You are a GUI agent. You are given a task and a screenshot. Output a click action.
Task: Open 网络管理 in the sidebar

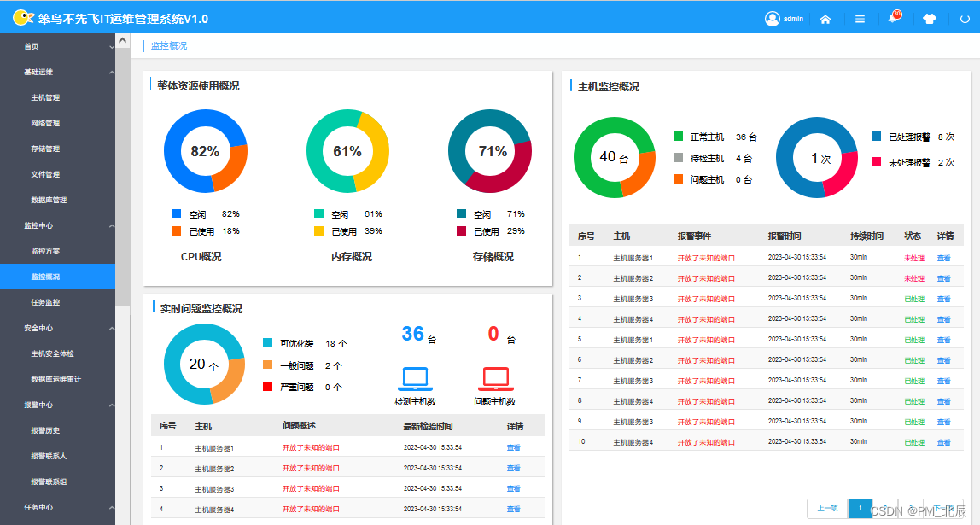pyautogui.click(x=45, y=123)
